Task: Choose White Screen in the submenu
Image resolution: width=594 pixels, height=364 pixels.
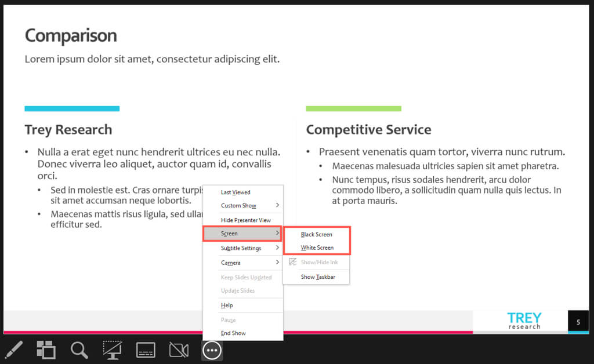Action: click(316, 247)
